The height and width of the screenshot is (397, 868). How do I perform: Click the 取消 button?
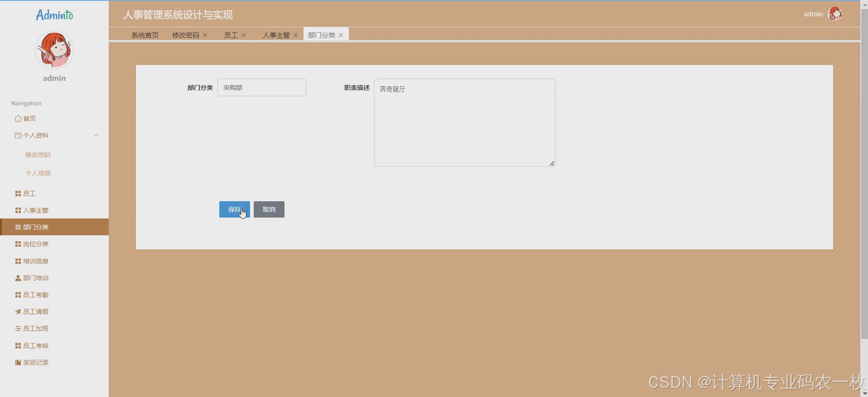coord(269,209)
